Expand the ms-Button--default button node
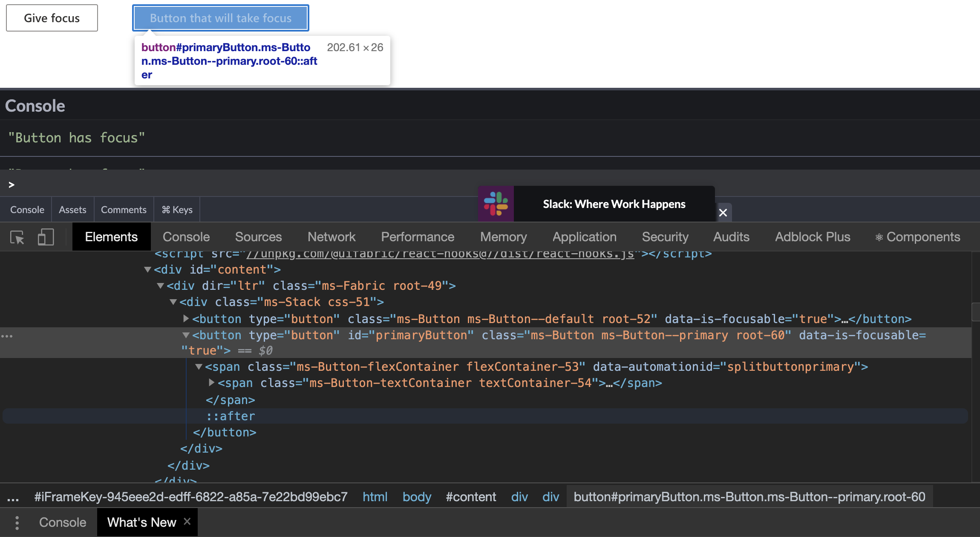The image size is (980, 537). pos(186,318)
